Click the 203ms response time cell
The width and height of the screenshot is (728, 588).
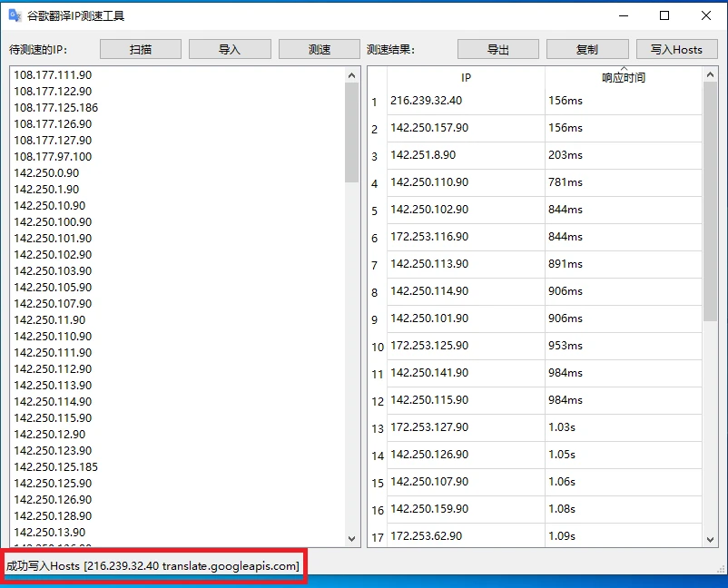pyautogui.click(x=624, y=155)
